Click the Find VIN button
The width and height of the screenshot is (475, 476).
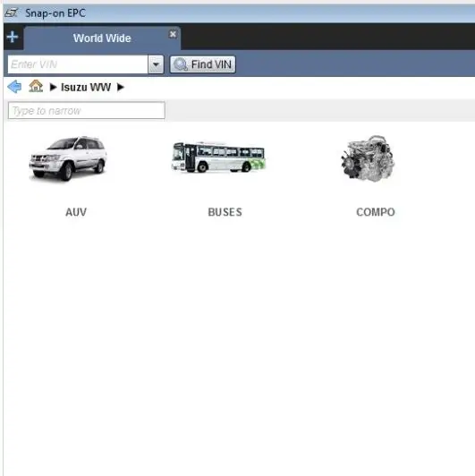203,64
